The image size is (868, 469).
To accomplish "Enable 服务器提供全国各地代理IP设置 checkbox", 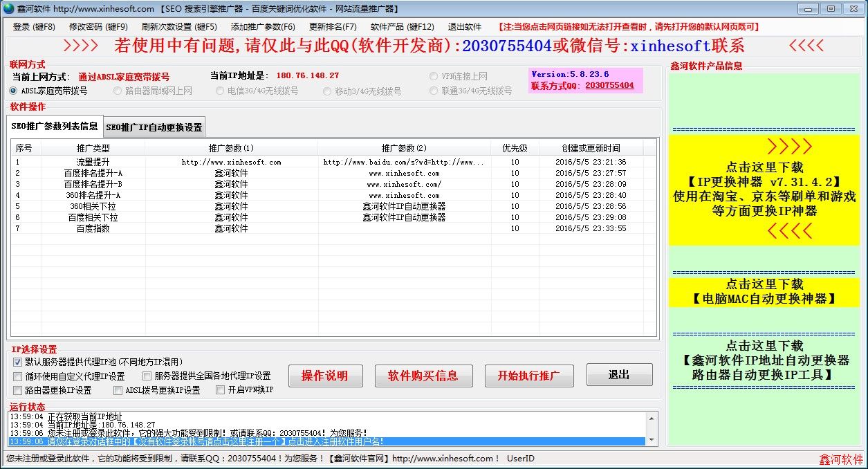I will point(147,376).
